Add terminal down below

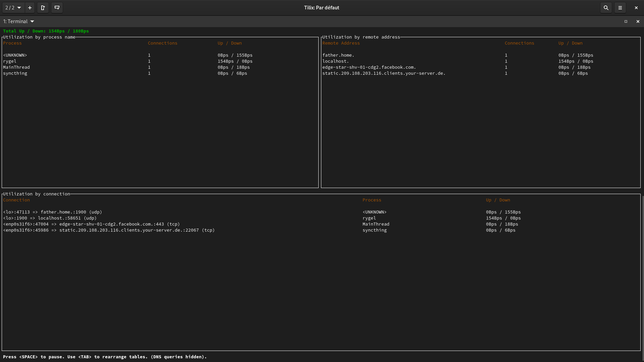(57, 8)
